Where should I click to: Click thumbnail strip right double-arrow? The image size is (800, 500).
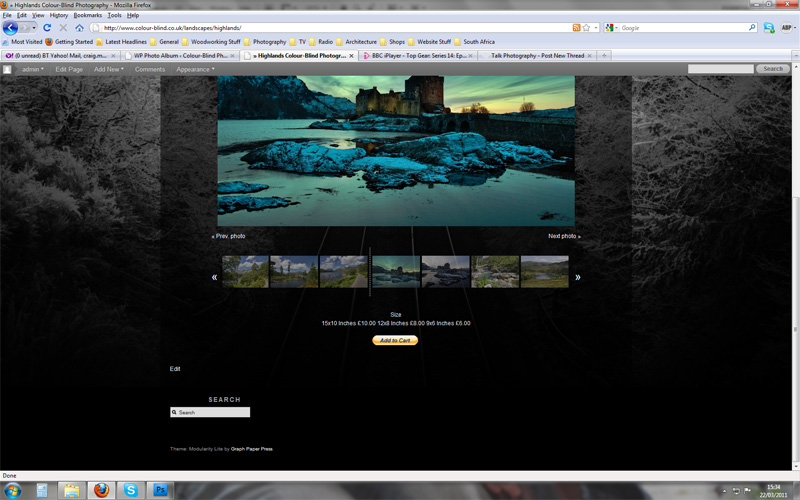[578, 277]
